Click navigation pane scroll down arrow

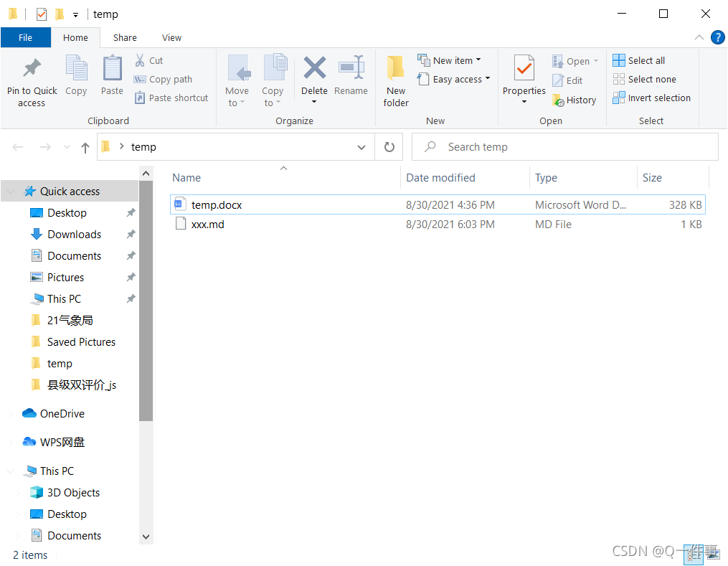click(146, 537)
